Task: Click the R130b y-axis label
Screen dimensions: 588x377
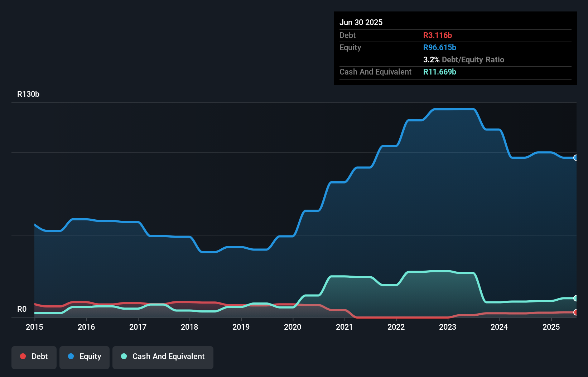Action: [28, 94]
